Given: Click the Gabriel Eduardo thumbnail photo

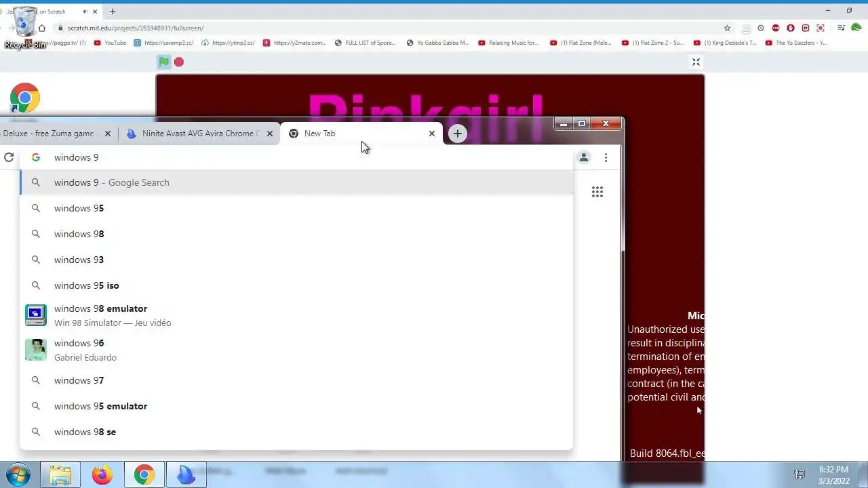Looking at the screenshot, I should (x=36, y=350).
